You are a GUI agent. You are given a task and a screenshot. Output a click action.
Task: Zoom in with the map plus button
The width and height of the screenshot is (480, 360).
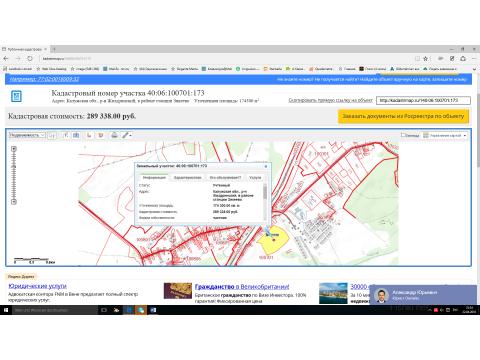point(14,149)
